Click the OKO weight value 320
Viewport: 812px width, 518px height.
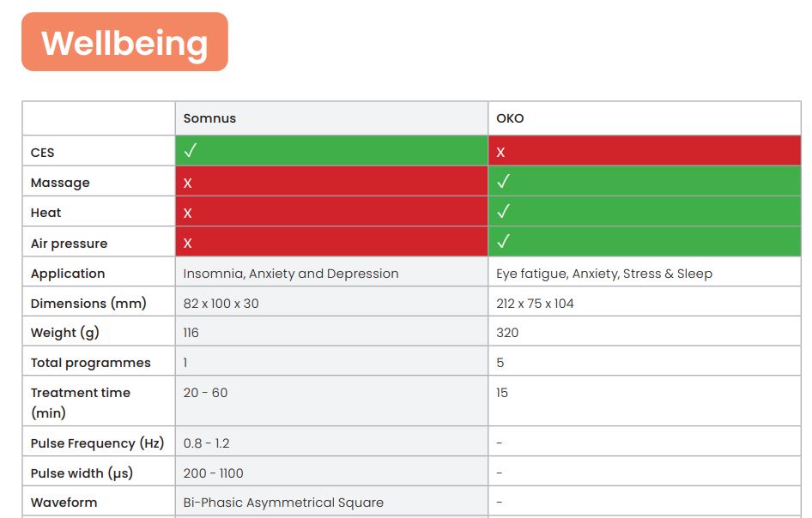tap(507, 333)
